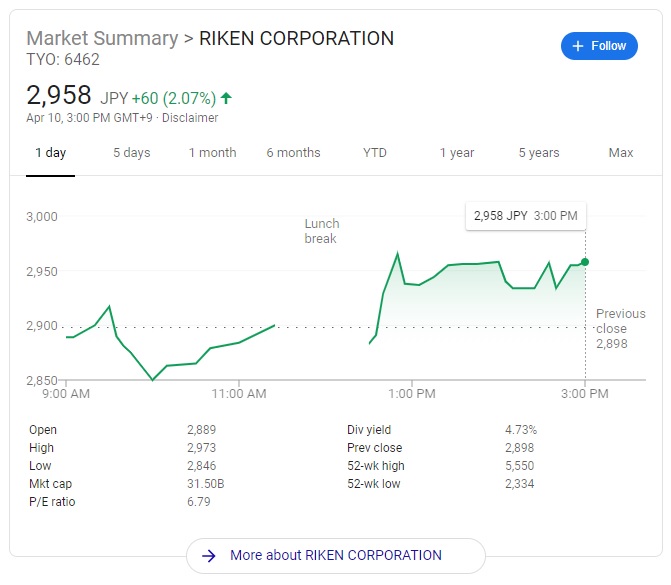
Task: Switch to the 1 year tab
Action: tap(456, 153)
